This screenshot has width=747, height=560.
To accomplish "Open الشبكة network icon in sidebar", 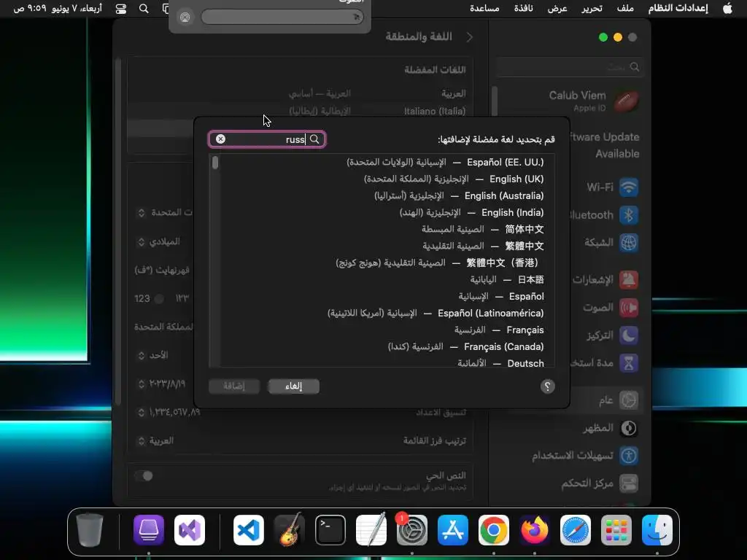I will (628, 243).
